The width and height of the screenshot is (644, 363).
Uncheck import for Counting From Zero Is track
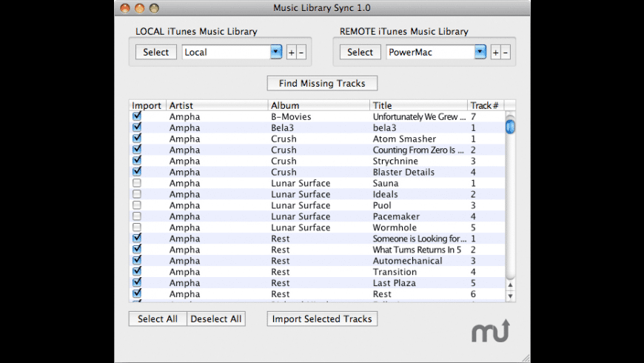tap(137, 150)
